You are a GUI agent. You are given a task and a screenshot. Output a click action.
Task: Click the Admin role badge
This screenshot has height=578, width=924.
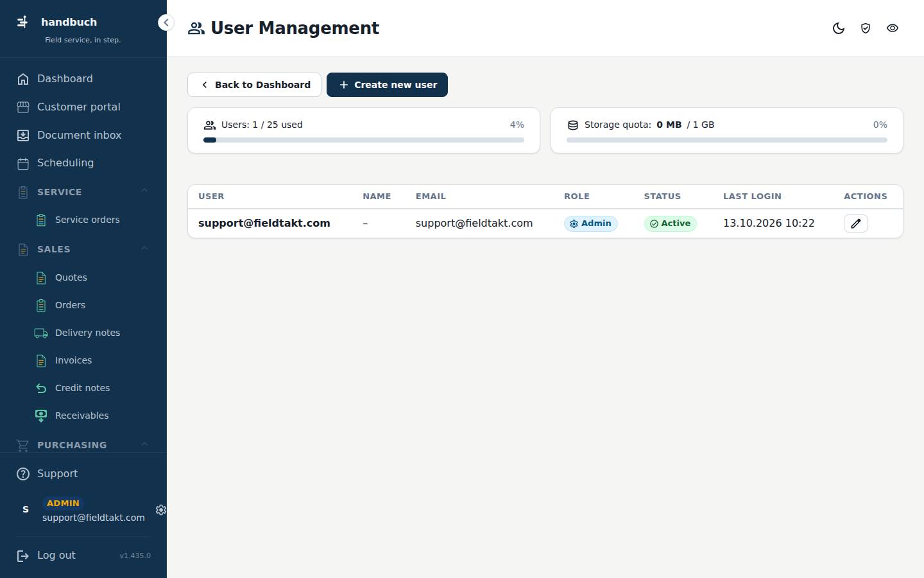coord(591,223)
